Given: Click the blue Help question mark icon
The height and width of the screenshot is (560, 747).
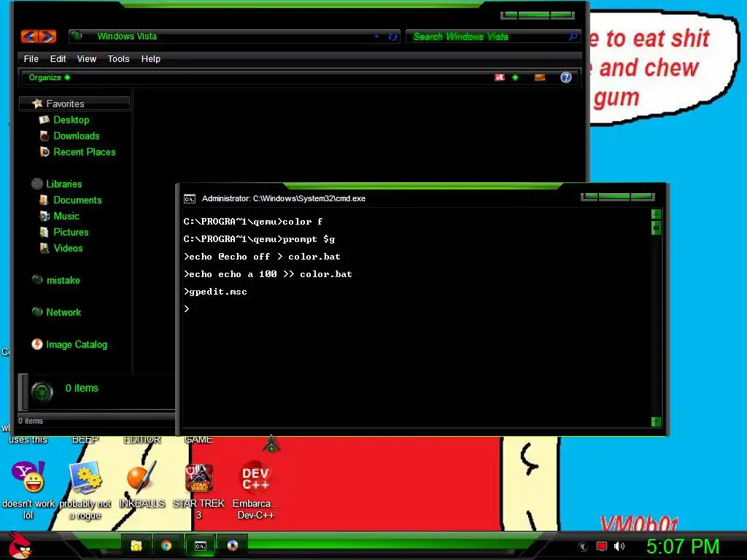Looking at the screenshot, I should tap(565, 77).
